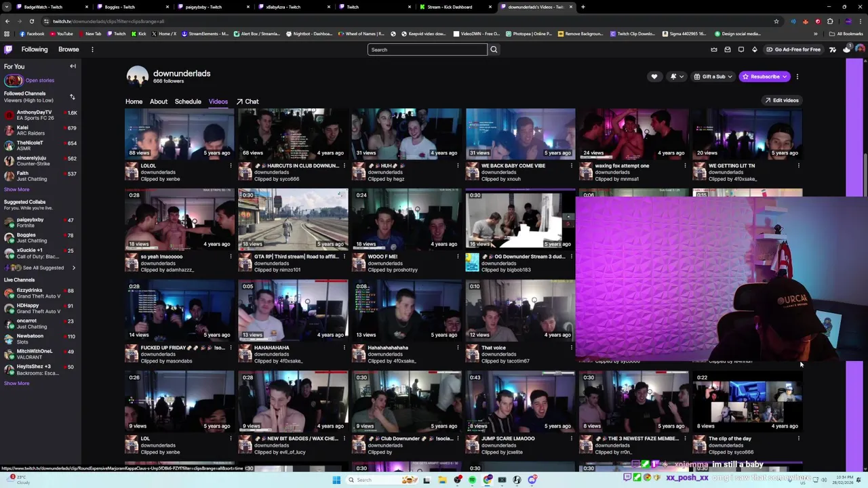Bookmark this page with star icon
Viewport: 868px width, 488px height.
[776, 21]
